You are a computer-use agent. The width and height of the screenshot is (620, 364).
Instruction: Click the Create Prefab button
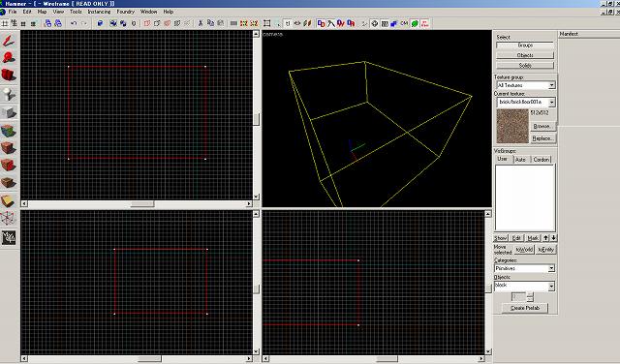[525, 308]
